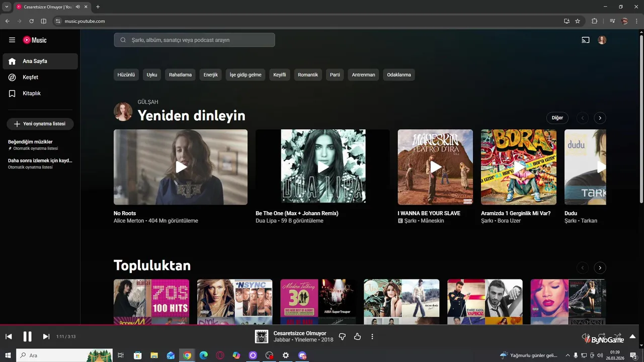This screenshot has width=644, height=362.
Task: Open a new browser tab
Action: (98, 7)
